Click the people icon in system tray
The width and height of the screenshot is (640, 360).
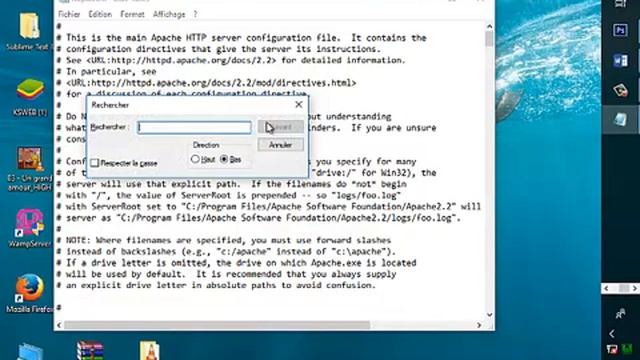(620, 313)
